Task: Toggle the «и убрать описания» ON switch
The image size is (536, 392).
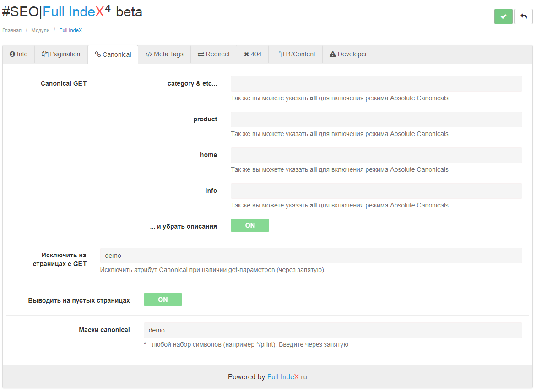Action: (x=250, y=225)
